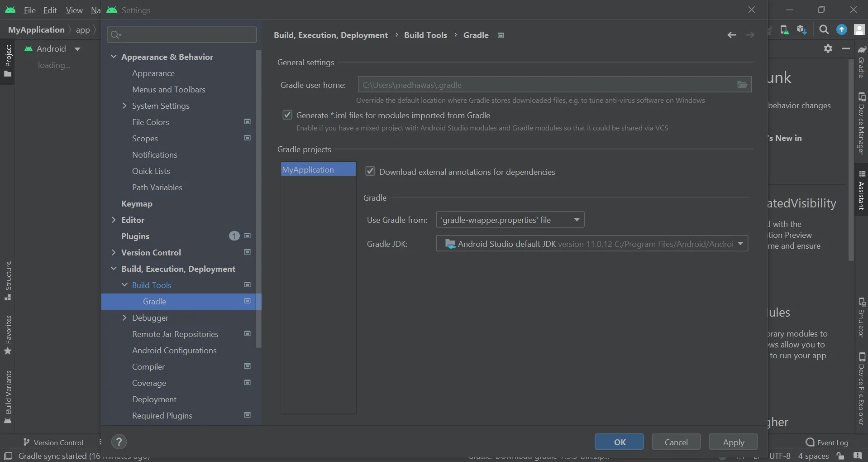Expand the Editor section arrow

coord(114,220)
